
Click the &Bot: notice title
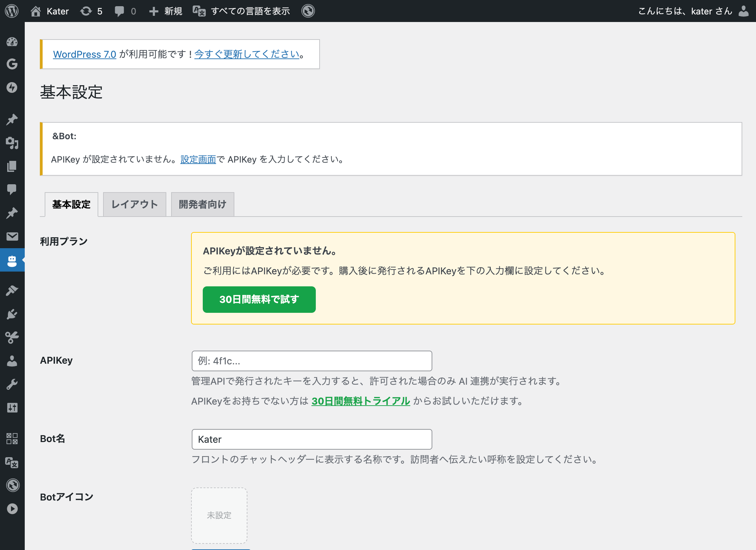click(x=64, y=136)
